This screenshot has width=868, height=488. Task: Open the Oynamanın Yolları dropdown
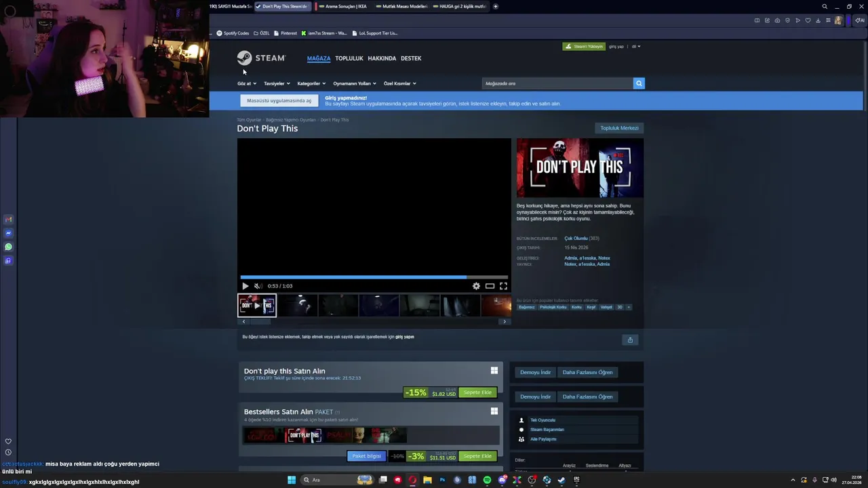point(355,83)
